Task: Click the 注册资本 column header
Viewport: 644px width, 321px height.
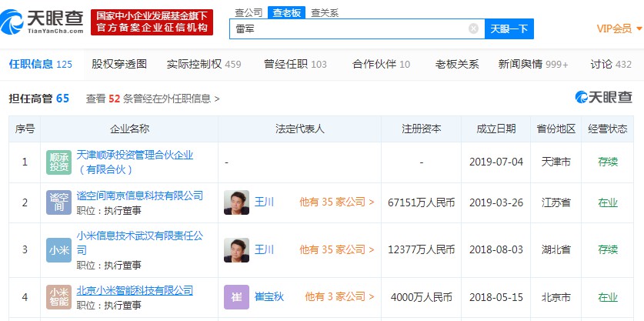Action: pyautogui.click(x=422, y=129)
